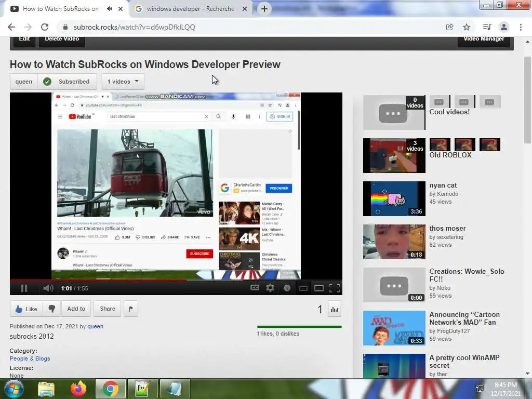532x399 pixels.
Task: Click the Edit button
Action: coord(24,39)
